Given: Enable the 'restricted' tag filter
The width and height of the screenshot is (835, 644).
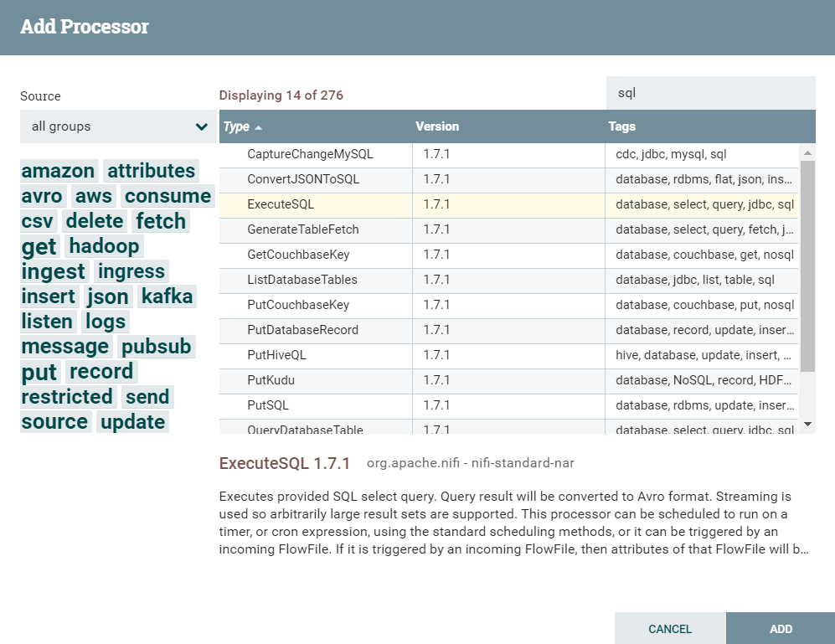Looking at the screenshot, I should click(x=67, y=397).
